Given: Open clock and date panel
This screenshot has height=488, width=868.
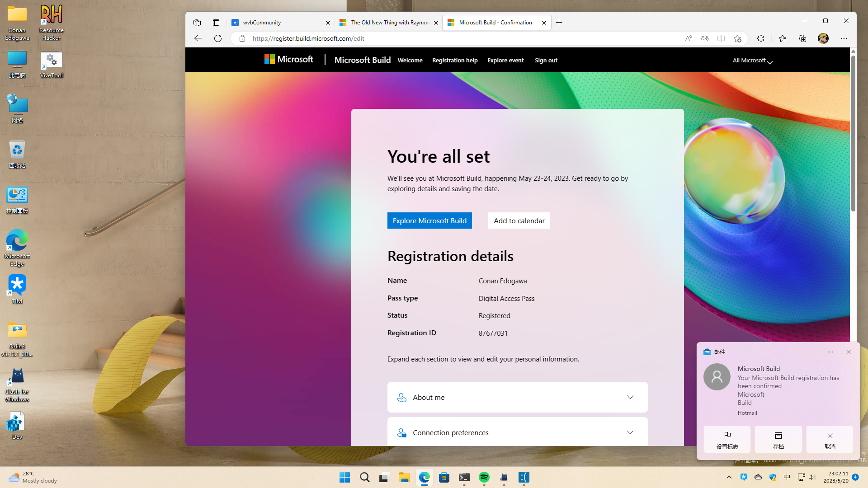Looking at the screenshot, I should click(836, 477).
